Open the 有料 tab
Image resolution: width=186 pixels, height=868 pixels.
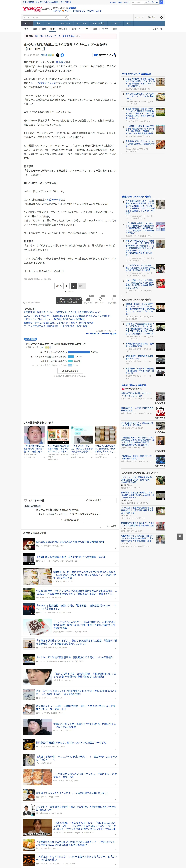(x=128, y=24)
